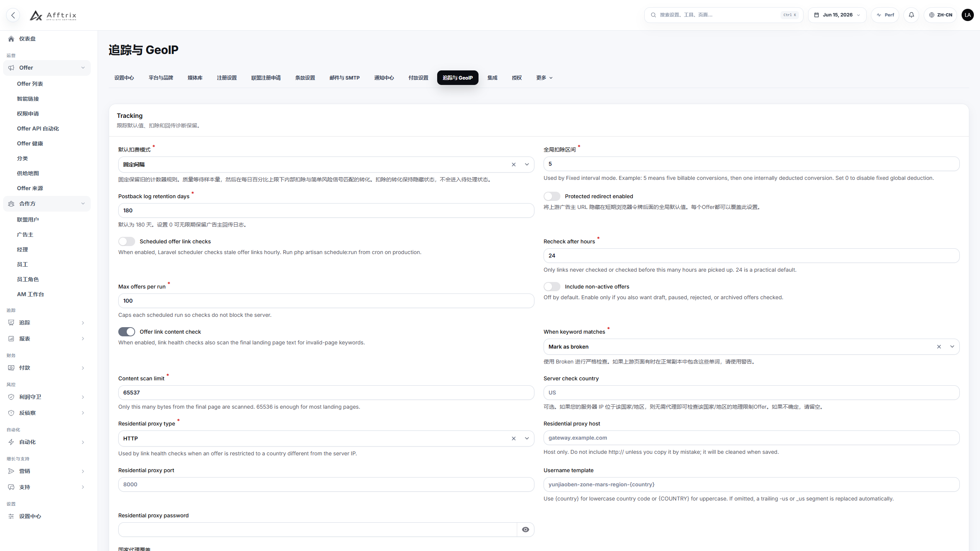Show the residential proxy password
980x551 pixels.
coord(526,530)
